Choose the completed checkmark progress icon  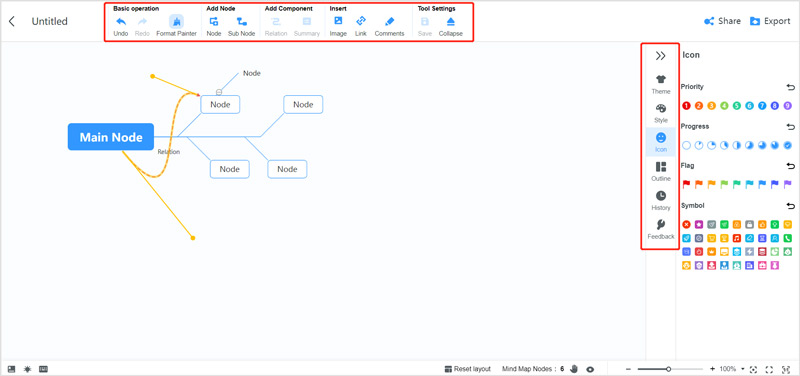pyautogui.click(x=787, y=145)
